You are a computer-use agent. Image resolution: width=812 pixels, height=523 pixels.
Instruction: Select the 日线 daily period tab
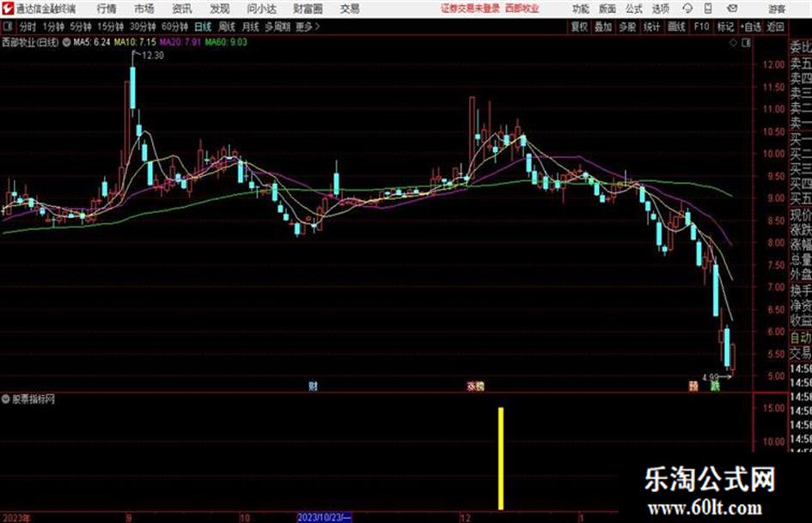coord(203,27)
